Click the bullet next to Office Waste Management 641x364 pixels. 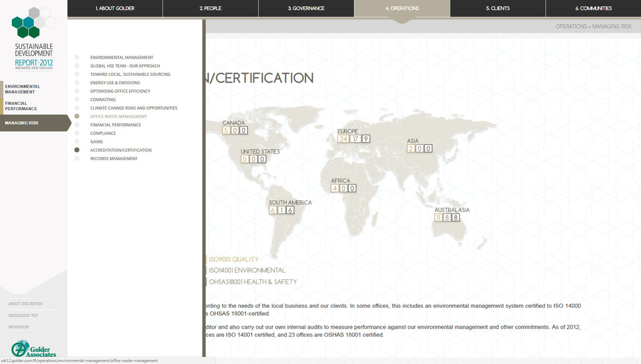click(77, 116)
